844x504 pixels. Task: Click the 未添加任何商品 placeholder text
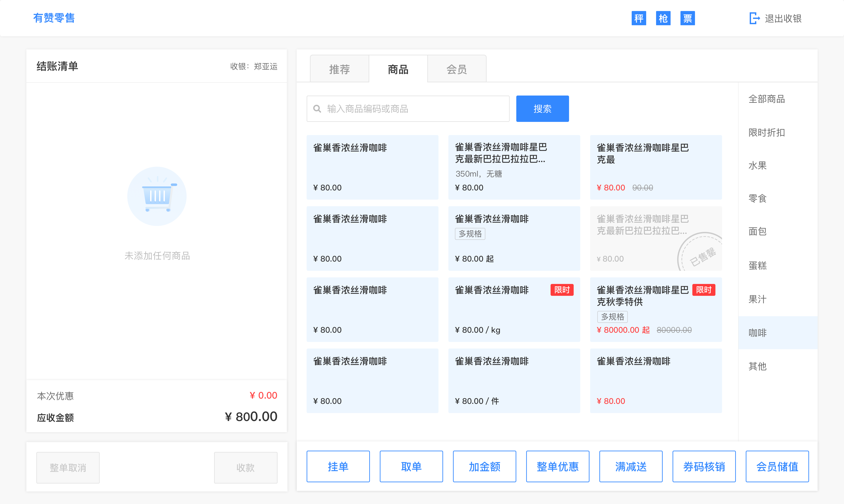(157, 256)
